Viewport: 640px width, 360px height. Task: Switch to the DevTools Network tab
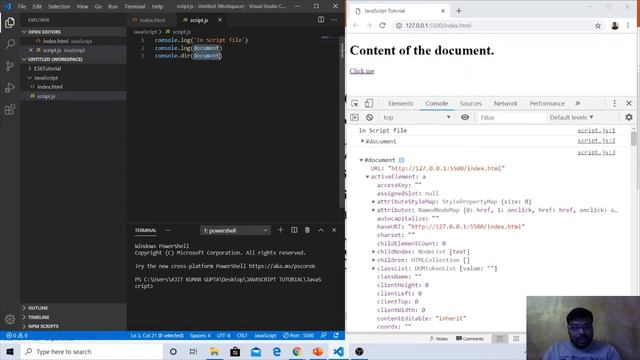coord(505,103)
